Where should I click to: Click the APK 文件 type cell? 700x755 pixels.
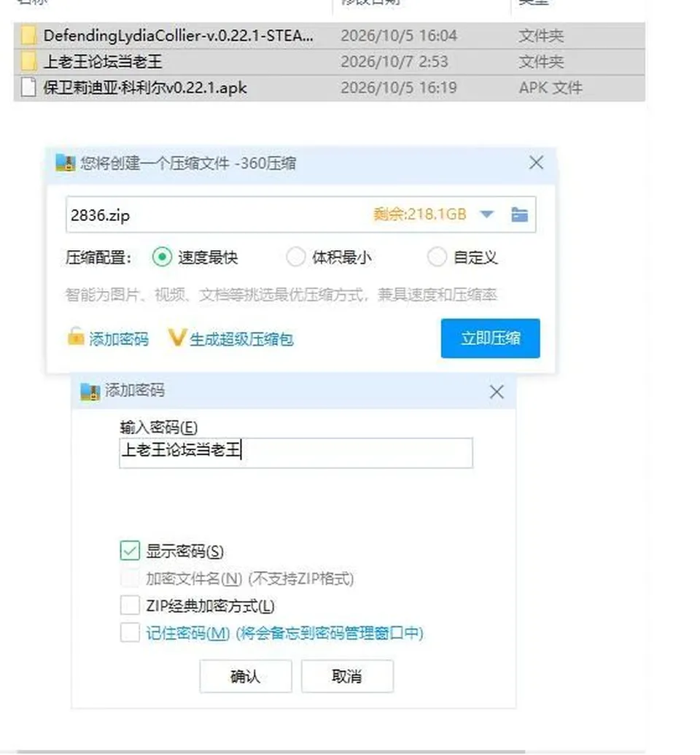551,88
